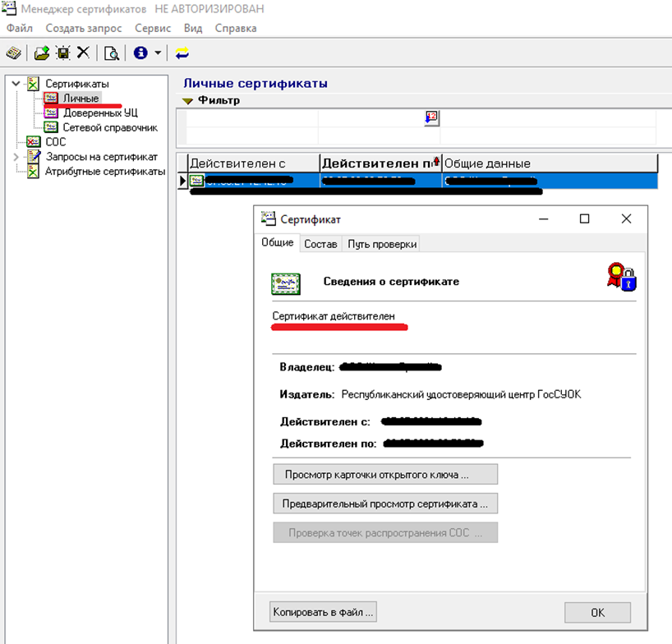Click the keyboard-like first toolbar icon

coord(13,53)
